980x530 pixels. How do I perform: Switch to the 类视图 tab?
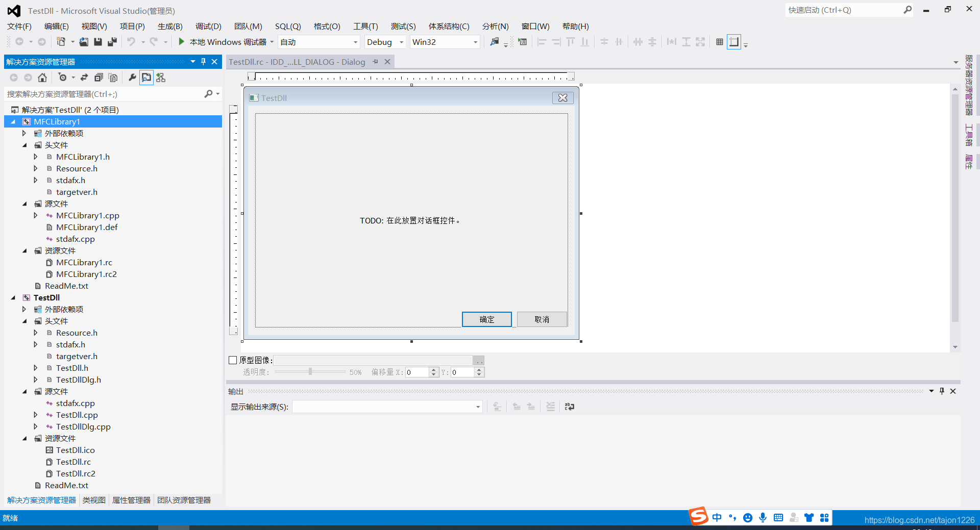(x=94, y=500)
